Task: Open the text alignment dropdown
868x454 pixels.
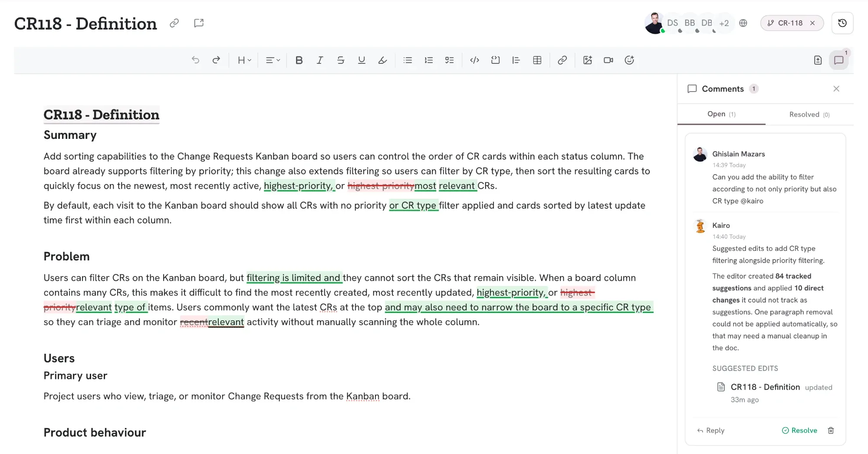Action: point(273,60)
